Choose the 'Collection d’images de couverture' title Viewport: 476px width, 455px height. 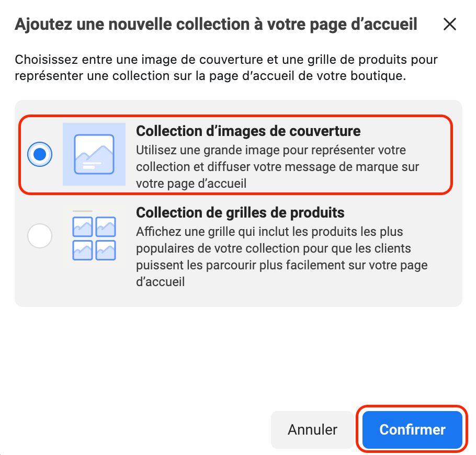(x=248, y=131)
